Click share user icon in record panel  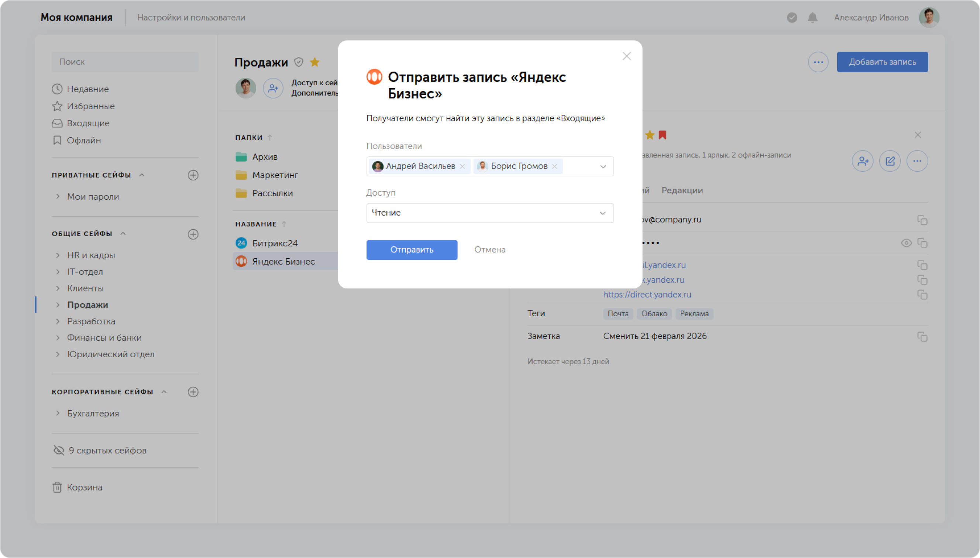862,161
